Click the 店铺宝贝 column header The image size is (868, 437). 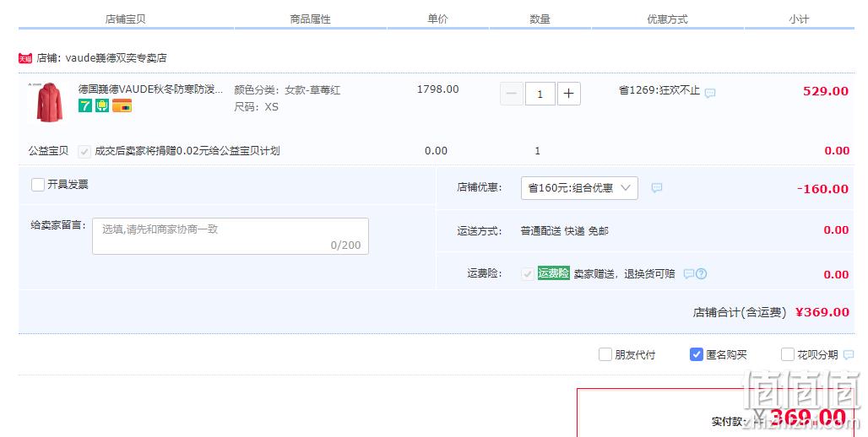[x=125, y=19]
